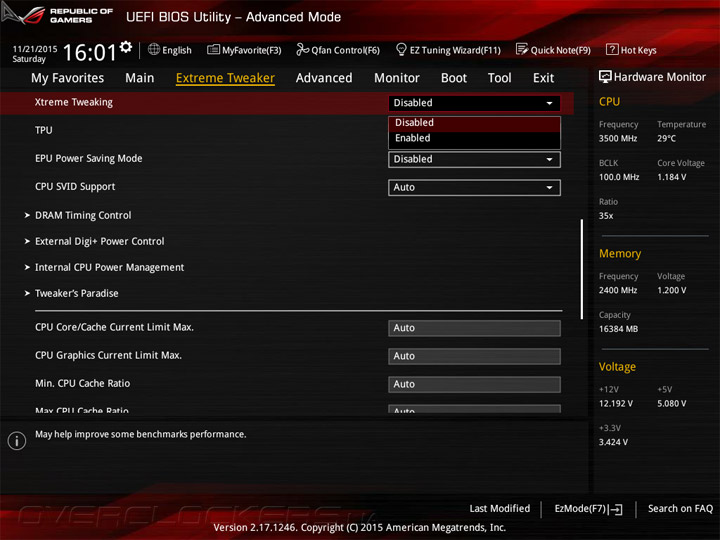
Task: Click the 1.200 V memory voltage value
Action: click(x=671, y=291)
